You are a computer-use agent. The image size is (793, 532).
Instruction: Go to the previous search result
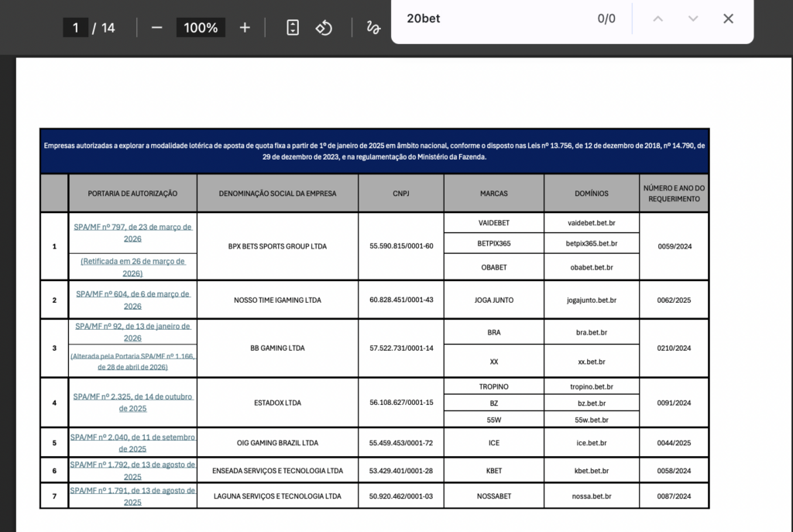[x=657, y=19]
